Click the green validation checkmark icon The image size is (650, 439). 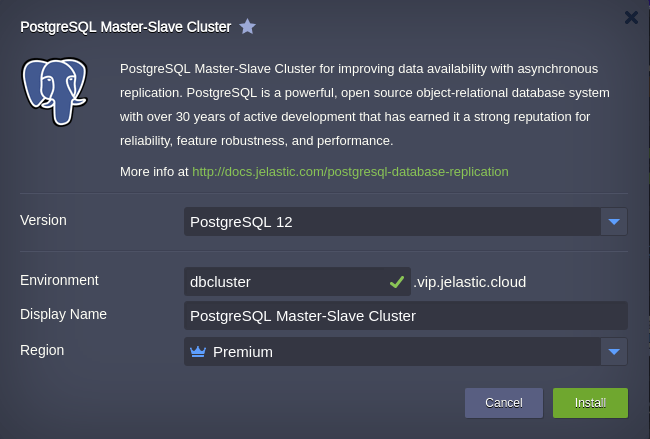coord(397,282)
